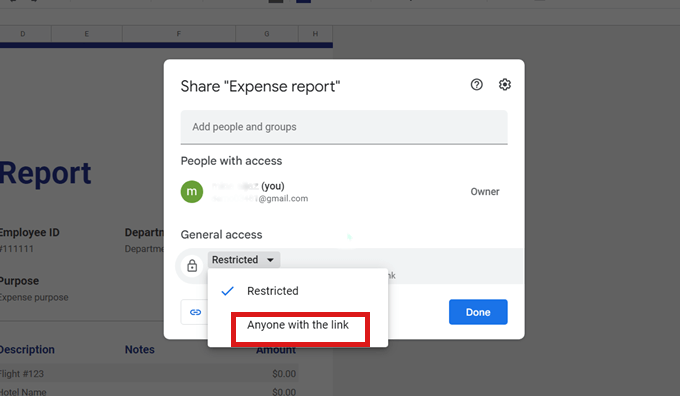Focus the 'Add people and groups' field

344,127
